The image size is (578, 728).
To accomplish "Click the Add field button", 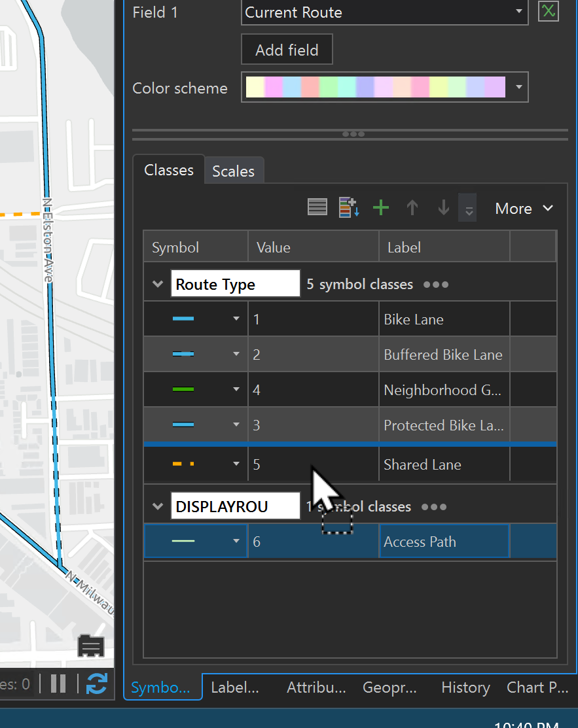I will coord(287,49).
